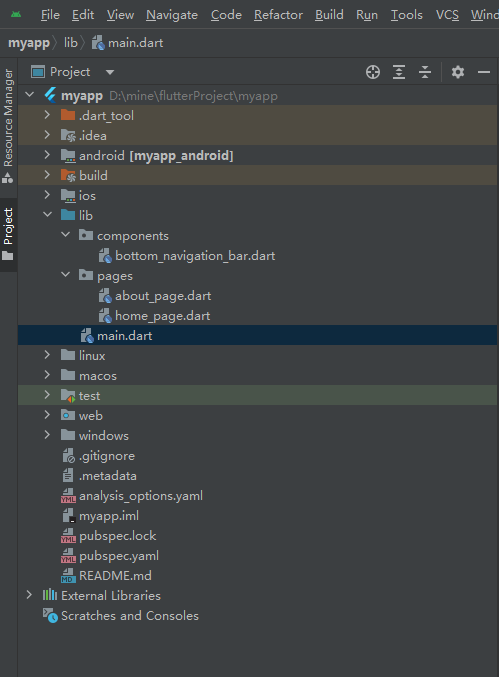Click the Android Studio logo icon
The image size is (499, 677).
[16, 15]
